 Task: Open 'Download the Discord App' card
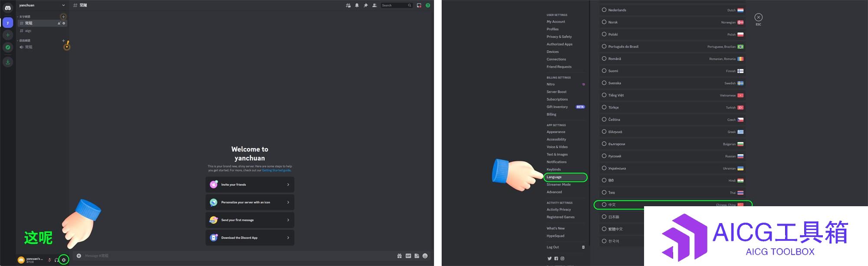pos(250,238)
